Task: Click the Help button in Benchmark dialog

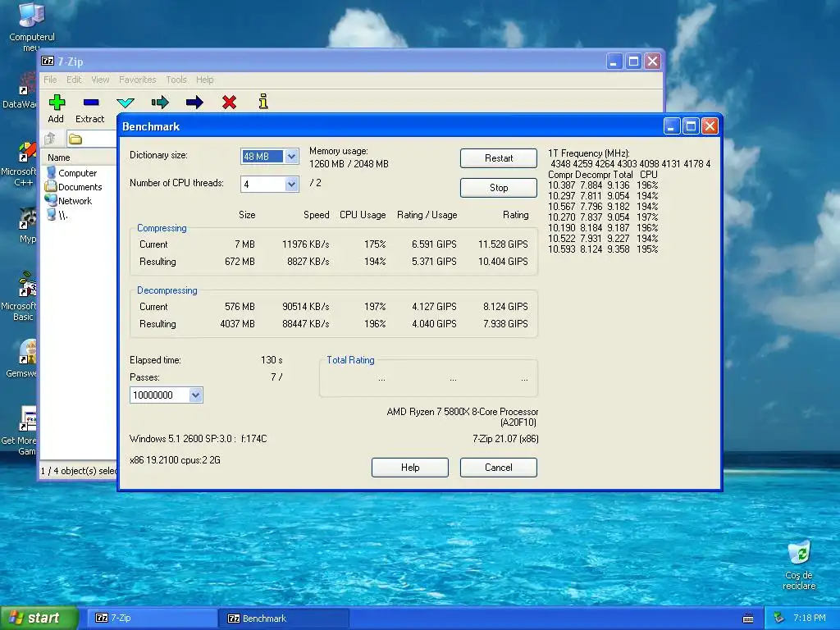Action: [410, 467]
